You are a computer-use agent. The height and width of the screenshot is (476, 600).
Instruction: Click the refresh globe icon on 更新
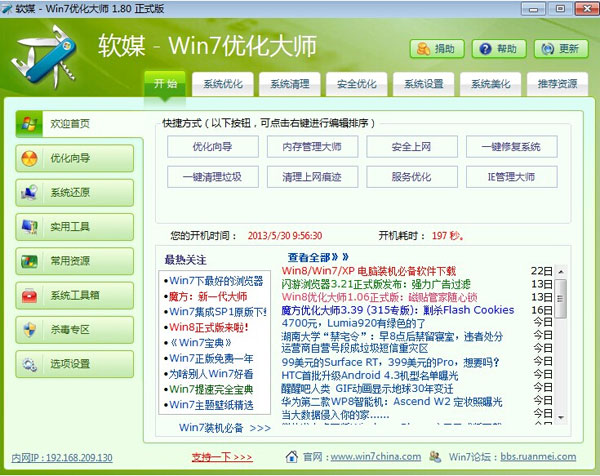pos(548,49)
